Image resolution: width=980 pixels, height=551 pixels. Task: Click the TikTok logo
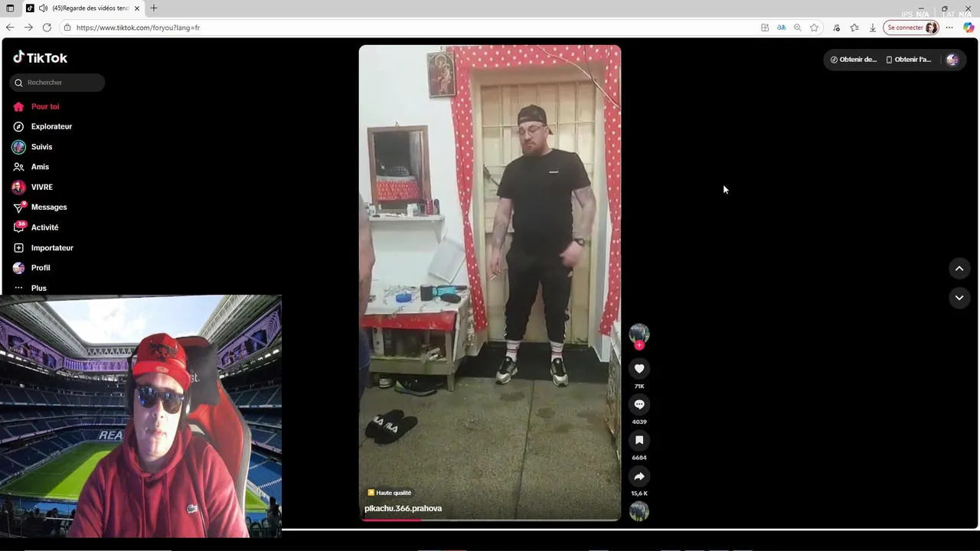(x=40, y=57)
